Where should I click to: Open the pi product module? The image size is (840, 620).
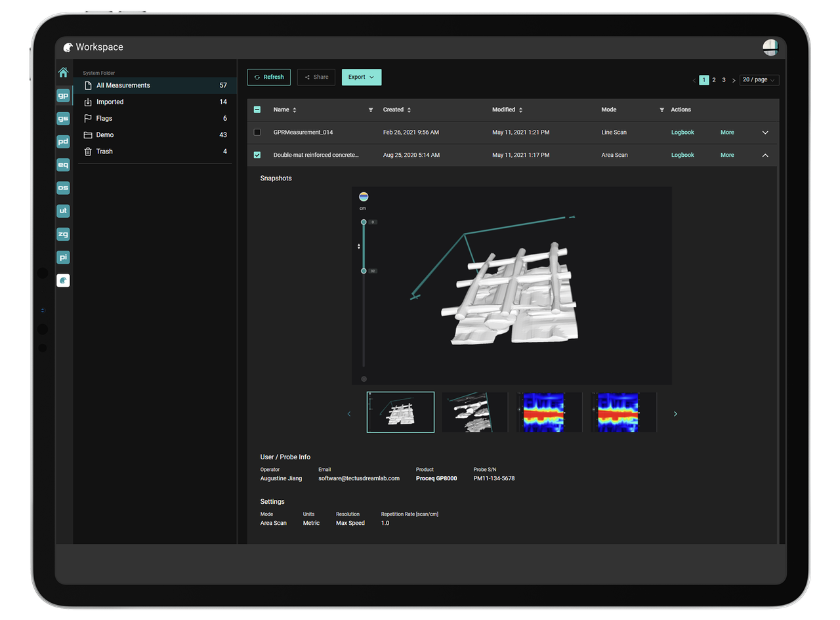[63, 257]
